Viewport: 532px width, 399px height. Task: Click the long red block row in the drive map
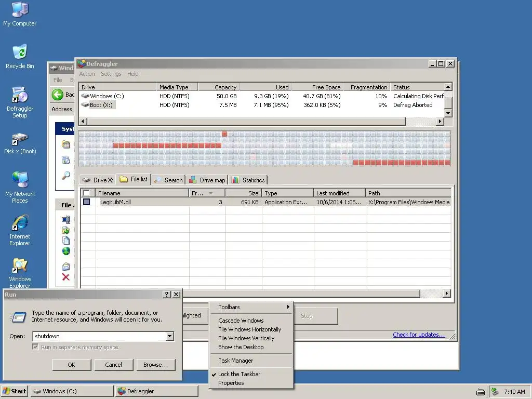point(167,145)
